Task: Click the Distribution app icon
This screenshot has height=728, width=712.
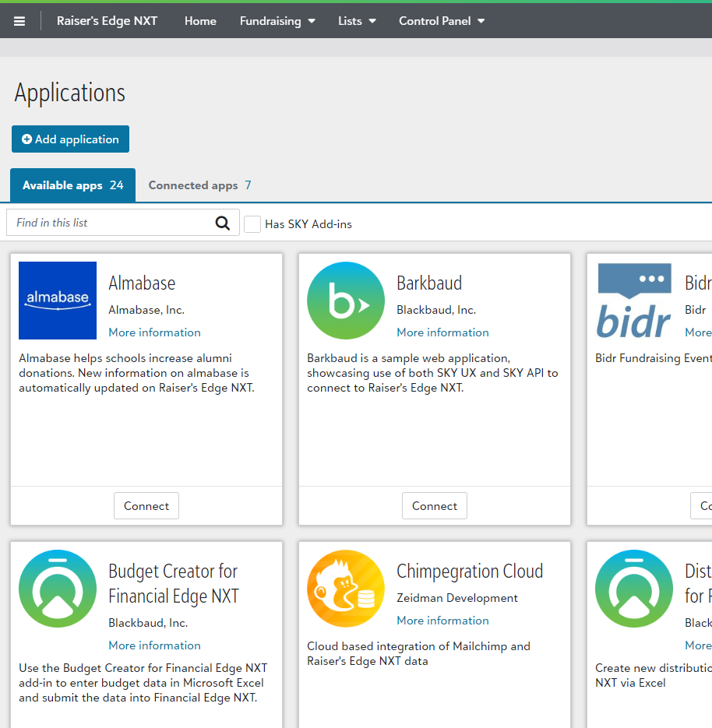Action: tap(634, 589)
